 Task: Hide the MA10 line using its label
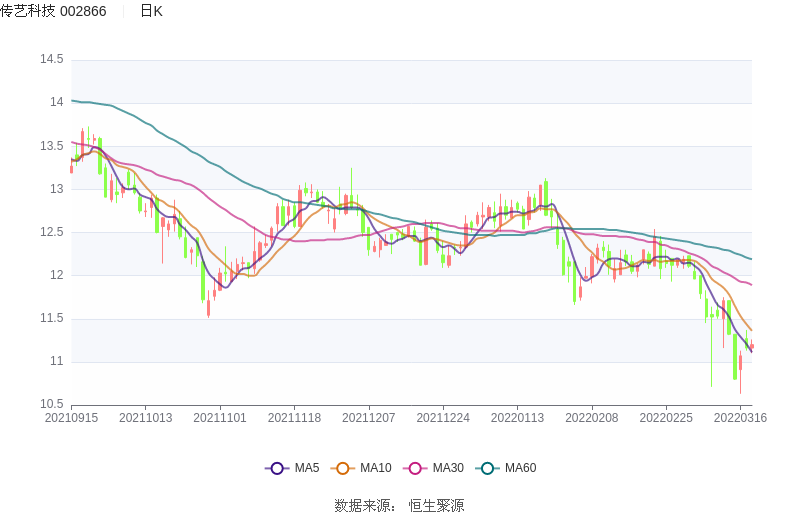click(x=375, y=468)
